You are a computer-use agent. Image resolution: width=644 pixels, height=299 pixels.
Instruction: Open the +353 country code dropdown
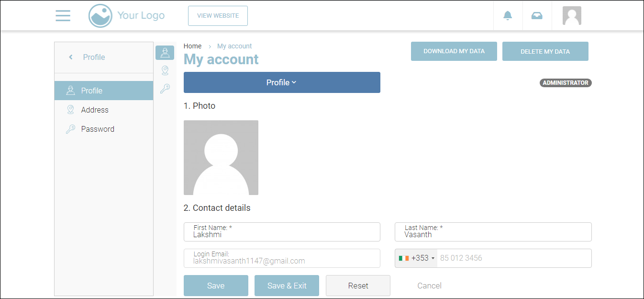click(416, 258)
